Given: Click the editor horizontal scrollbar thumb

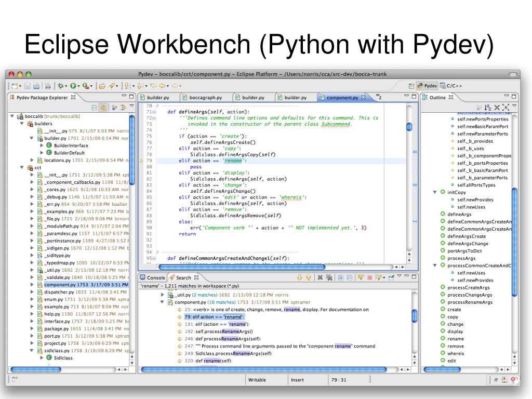Looking at the screenshot, I should (242, 267).
